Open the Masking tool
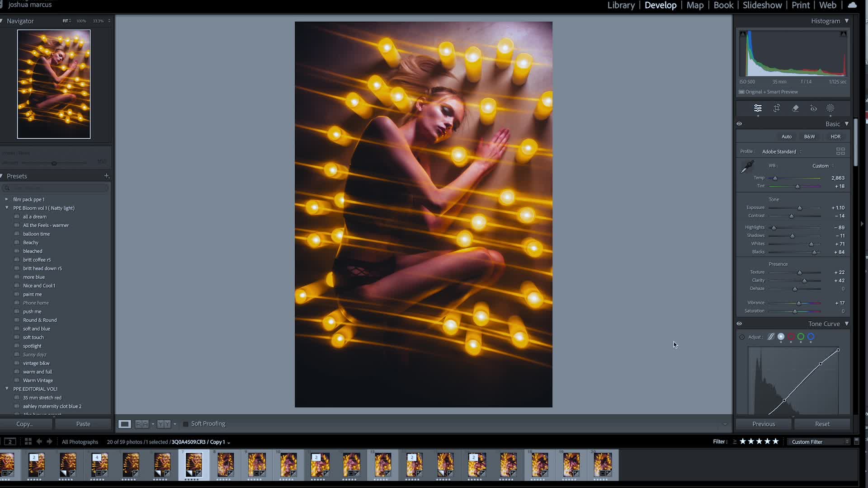This screenshot has height=488, width=868. (830, 108)
